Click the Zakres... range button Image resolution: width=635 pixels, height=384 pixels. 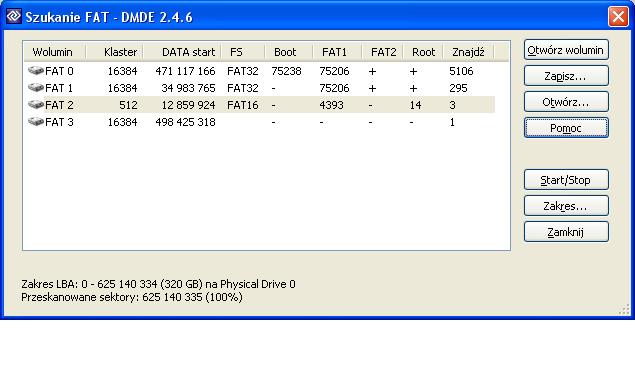tap(566, 206)
